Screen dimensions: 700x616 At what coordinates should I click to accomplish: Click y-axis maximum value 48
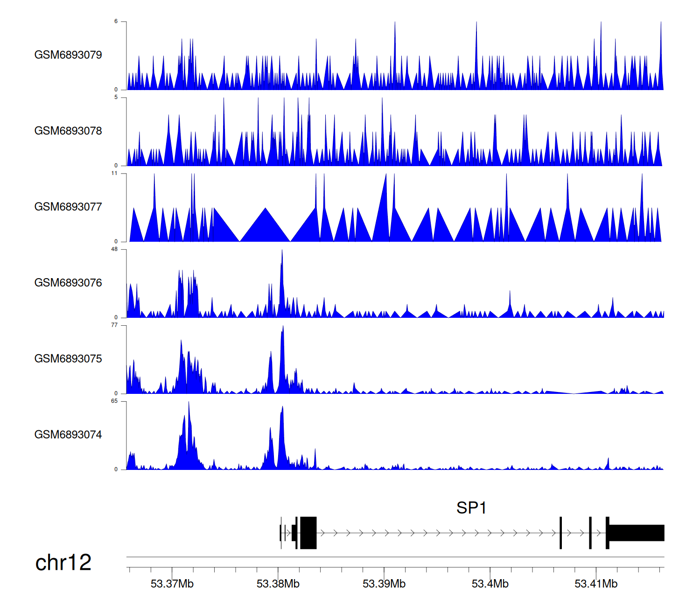114,249
